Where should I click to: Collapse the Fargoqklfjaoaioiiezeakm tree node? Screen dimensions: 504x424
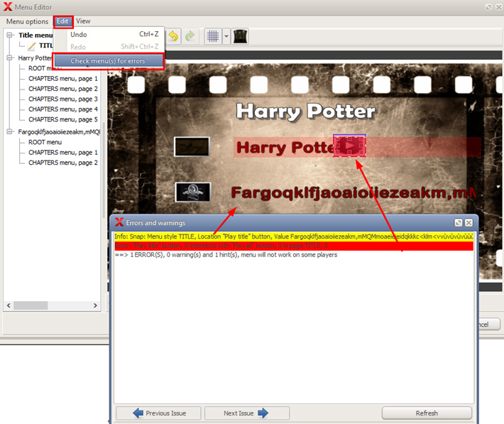10,131
